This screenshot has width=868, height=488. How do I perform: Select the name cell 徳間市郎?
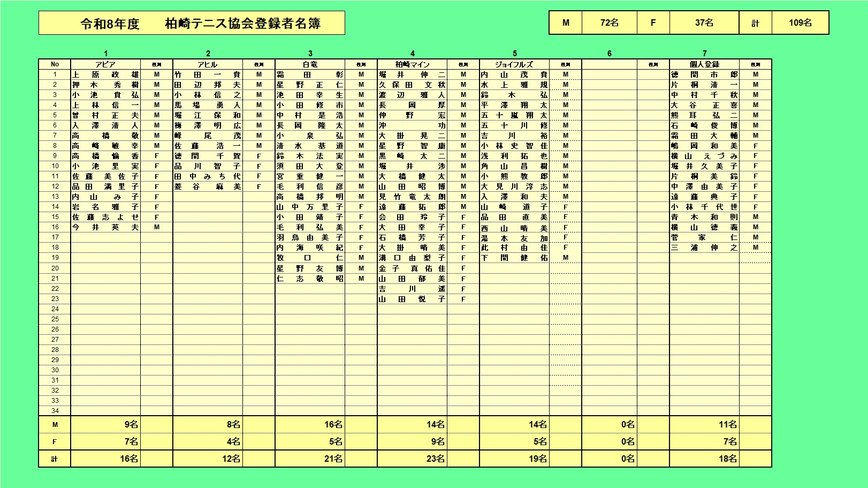[x=704, y=74]
